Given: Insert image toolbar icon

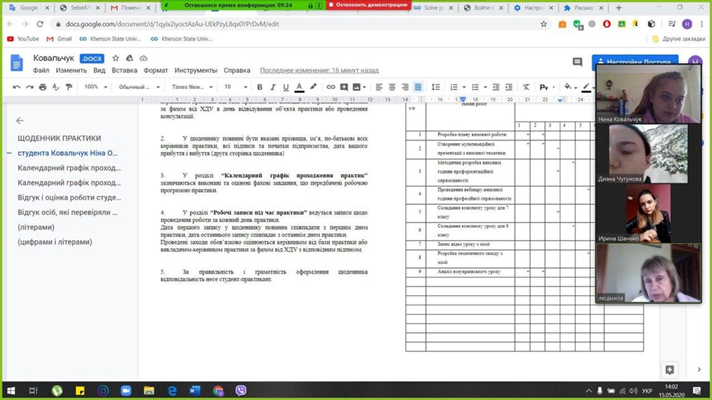Looking at the screenshot, I should click(356, 87).
